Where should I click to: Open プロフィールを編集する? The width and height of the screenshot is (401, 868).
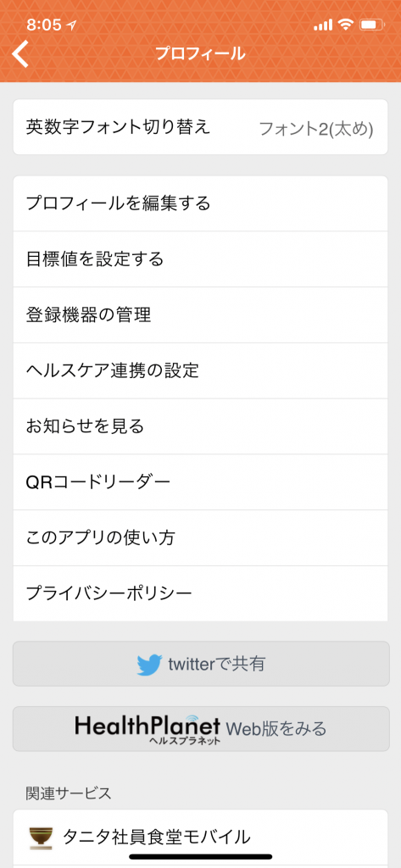coord(200,203)
